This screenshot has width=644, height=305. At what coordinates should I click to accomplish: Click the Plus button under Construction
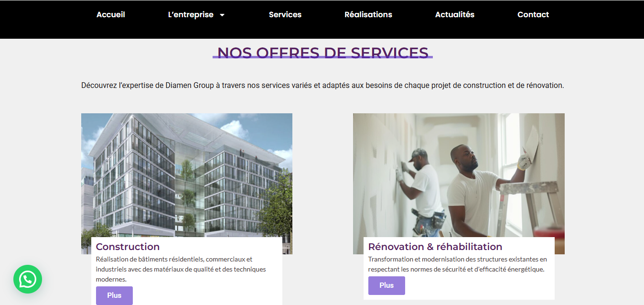[114, 295]
